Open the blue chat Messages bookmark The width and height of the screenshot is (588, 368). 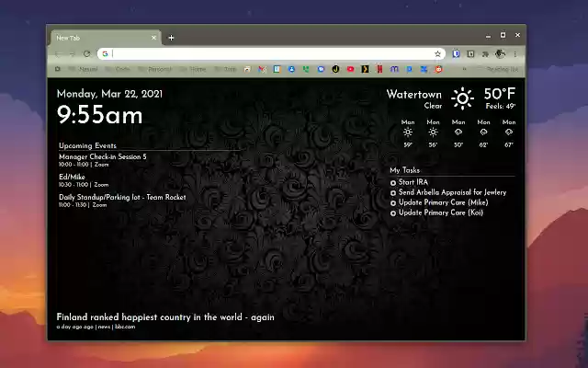click(x=321, y=69)
